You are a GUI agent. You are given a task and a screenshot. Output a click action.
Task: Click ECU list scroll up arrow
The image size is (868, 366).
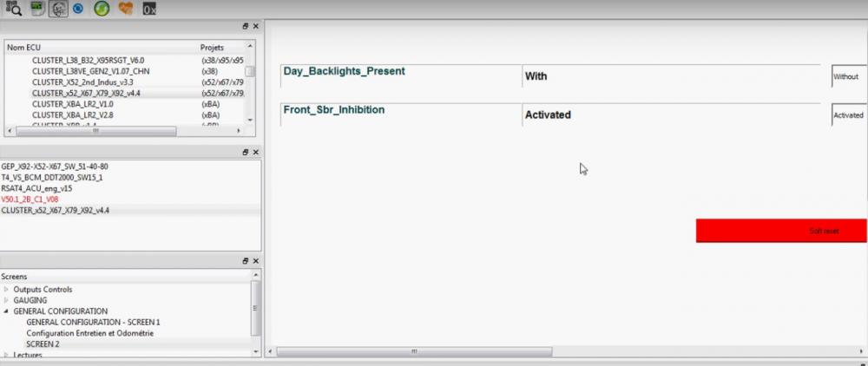[250, 46]
